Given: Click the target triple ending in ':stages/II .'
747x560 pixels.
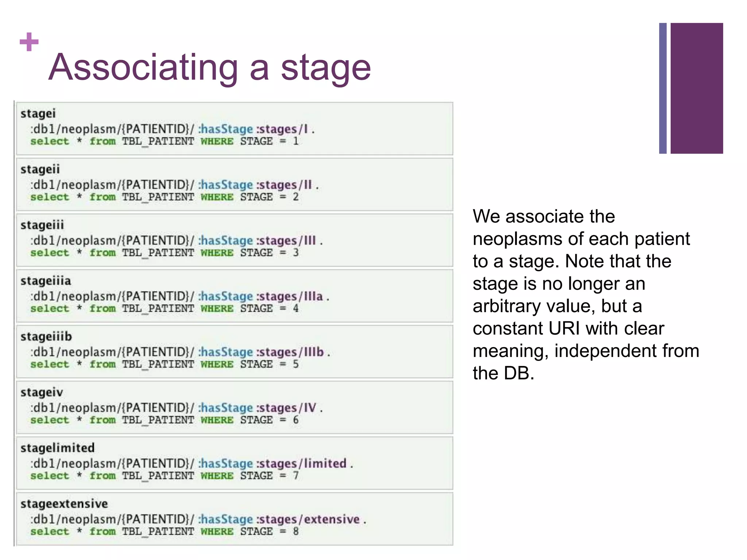Looking at the screenshot, I should pos(175,184).
